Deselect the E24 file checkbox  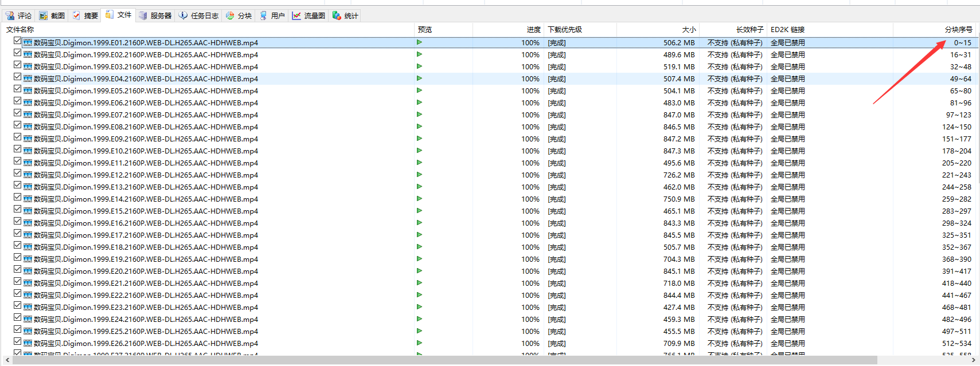coord(18,318)
